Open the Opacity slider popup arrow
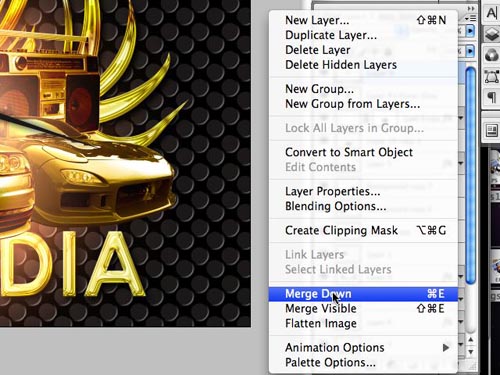Image resolution: width=500 pixels, height=375 pixels. [470, 31]
